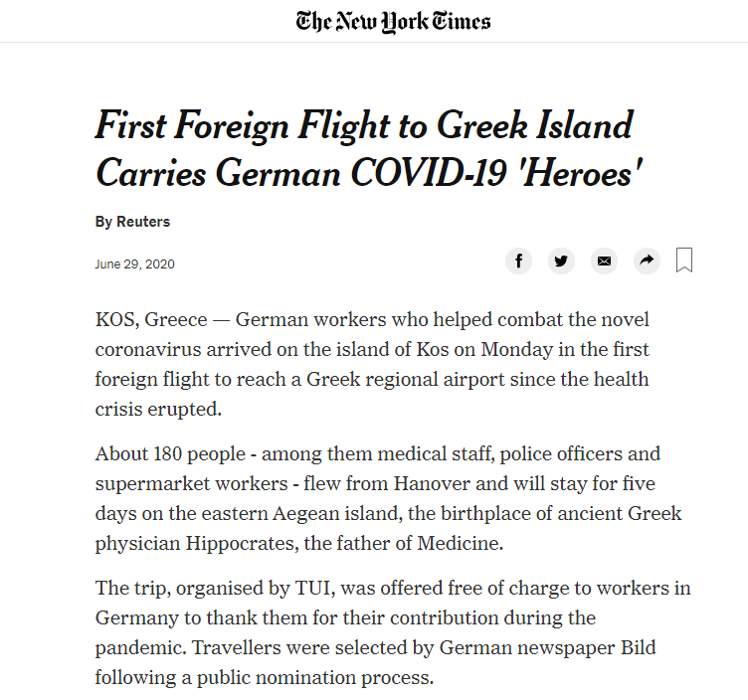
Task: Click the paragraph ending 'crisis erupted.'
Action: click(x=372, y=364)
